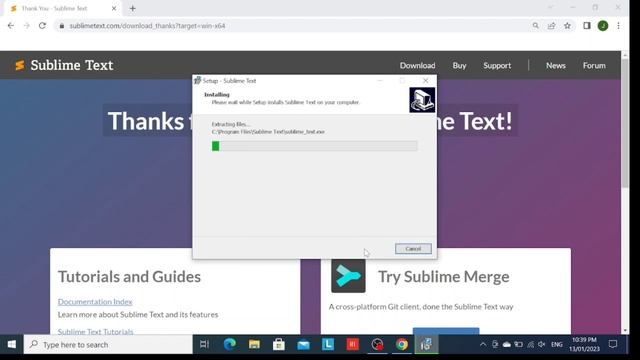
Task: Open the Windows Start menu
Action: click(x=11, y=344)
